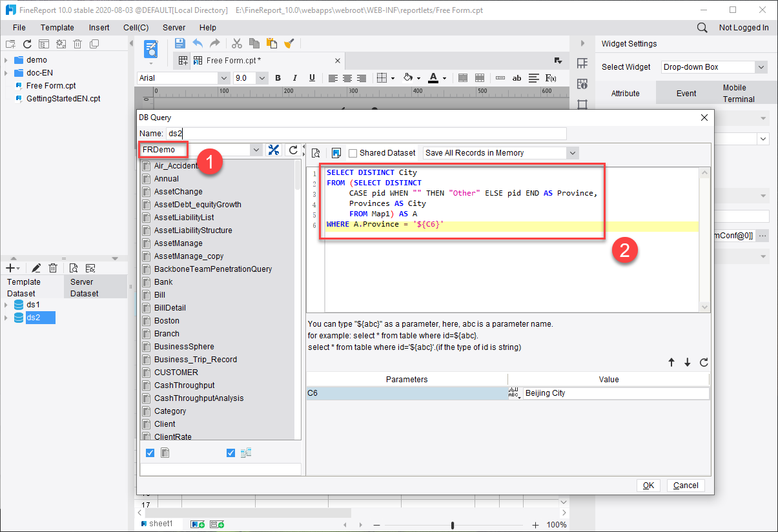Toggle the show tables checkbox below table list
The image size is (778, 532).
coord(150,453)
